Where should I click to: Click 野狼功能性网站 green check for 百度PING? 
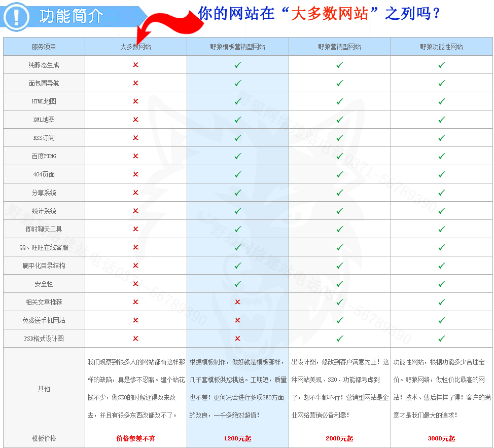click(442, 156)
